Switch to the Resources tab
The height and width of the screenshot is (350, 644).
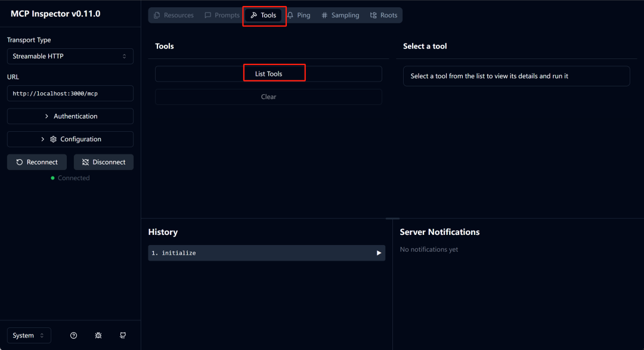174,15
